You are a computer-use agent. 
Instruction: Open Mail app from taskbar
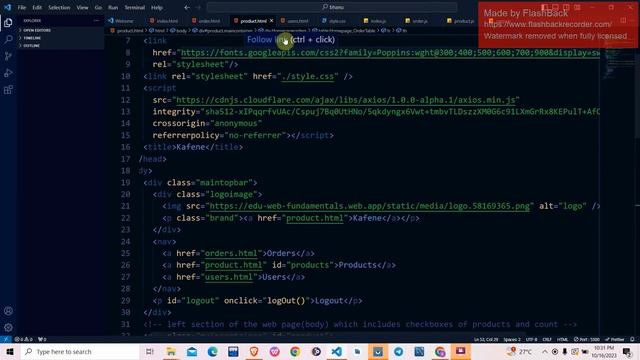click(191, 351)
